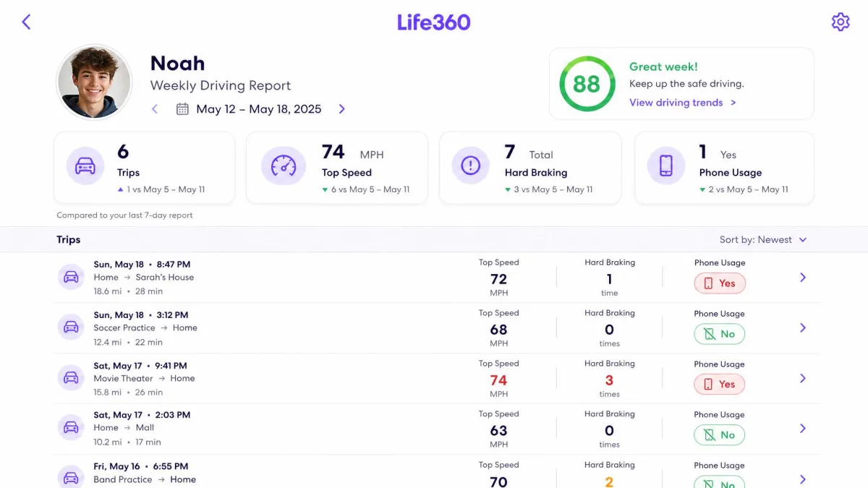Open the 6 Trips summary card
868x488 pixels.
(x=145, y=168)
